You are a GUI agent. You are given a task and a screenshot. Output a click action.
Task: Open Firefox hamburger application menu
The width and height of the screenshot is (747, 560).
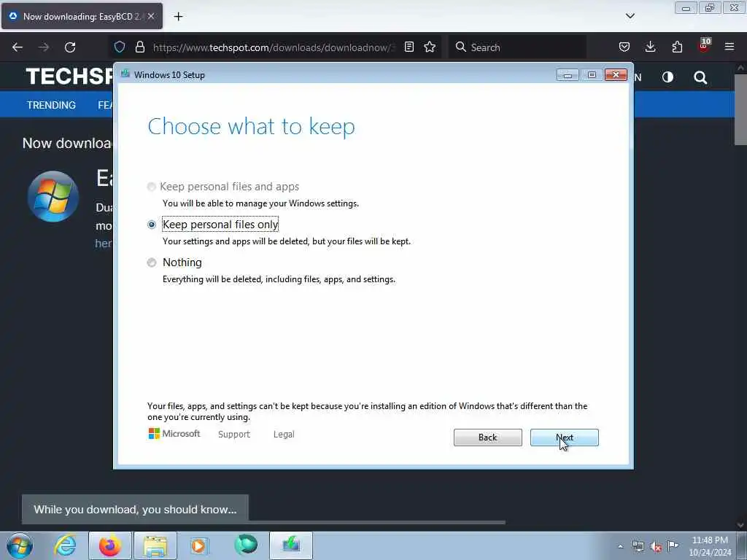pos(729,47)
